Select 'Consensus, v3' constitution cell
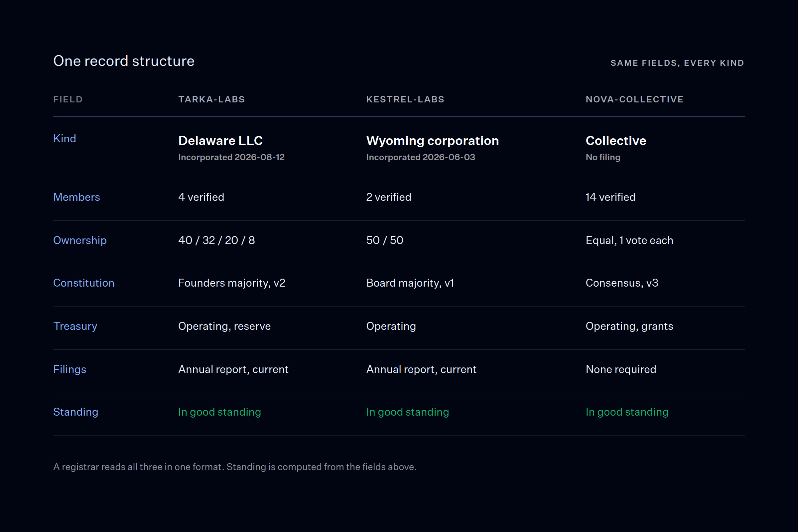This screenshot has width=798, height=532. pos(622,283)
